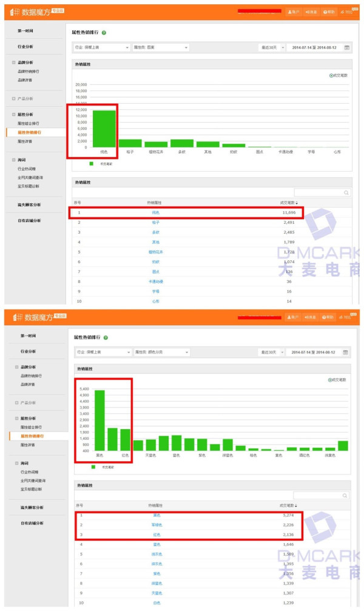Viewport: 364px width, 611px height.
Task: Open 行业分析 in the 图案 page sidebar
Action: 25,47
